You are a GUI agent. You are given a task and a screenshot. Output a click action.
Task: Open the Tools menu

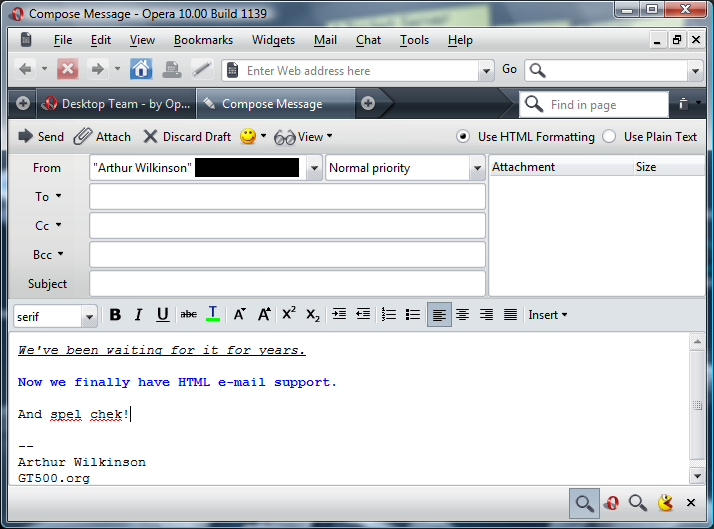pyautogui.click(x=414, y=40)
